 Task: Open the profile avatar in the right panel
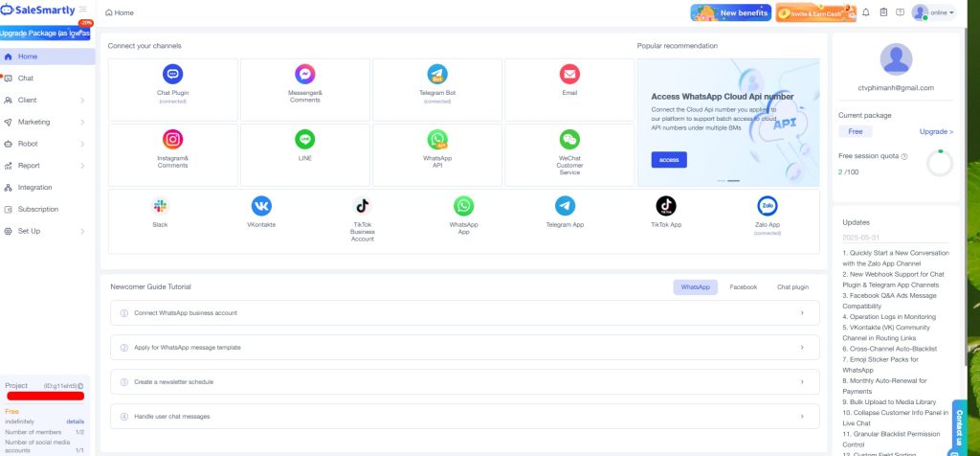point(896,59)
